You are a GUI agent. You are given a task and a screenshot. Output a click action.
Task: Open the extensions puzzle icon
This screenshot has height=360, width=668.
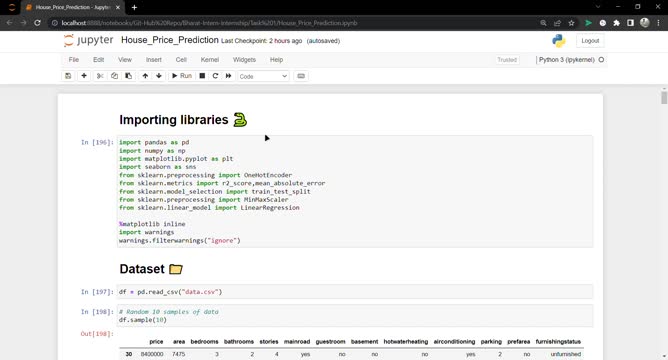616,23
